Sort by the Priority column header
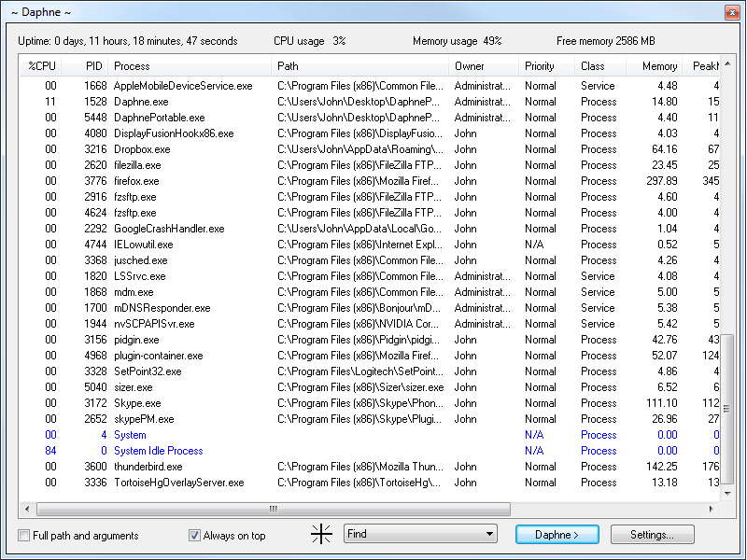 (539, 66)
